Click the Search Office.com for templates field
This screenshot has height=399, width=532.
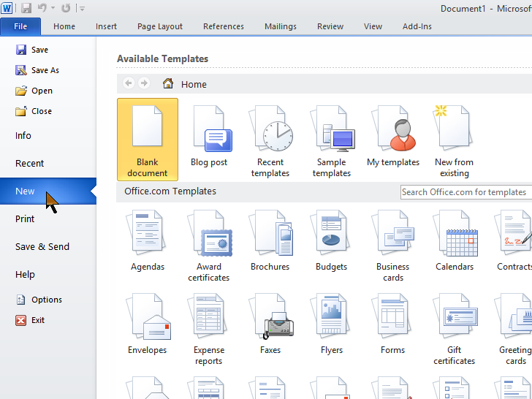click(465, 192)
